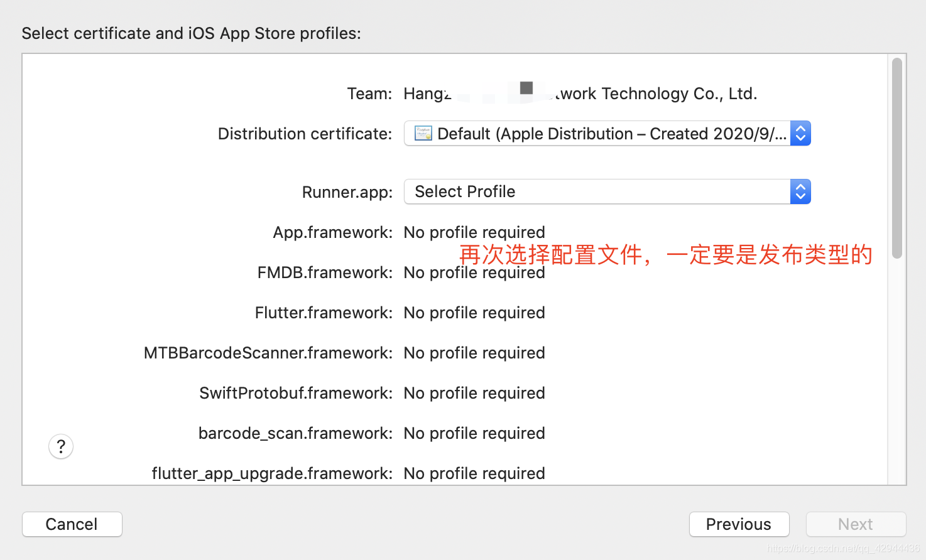Click the Previous button
926x560 pixels.
pyautogui.click(x=739, y=524)
